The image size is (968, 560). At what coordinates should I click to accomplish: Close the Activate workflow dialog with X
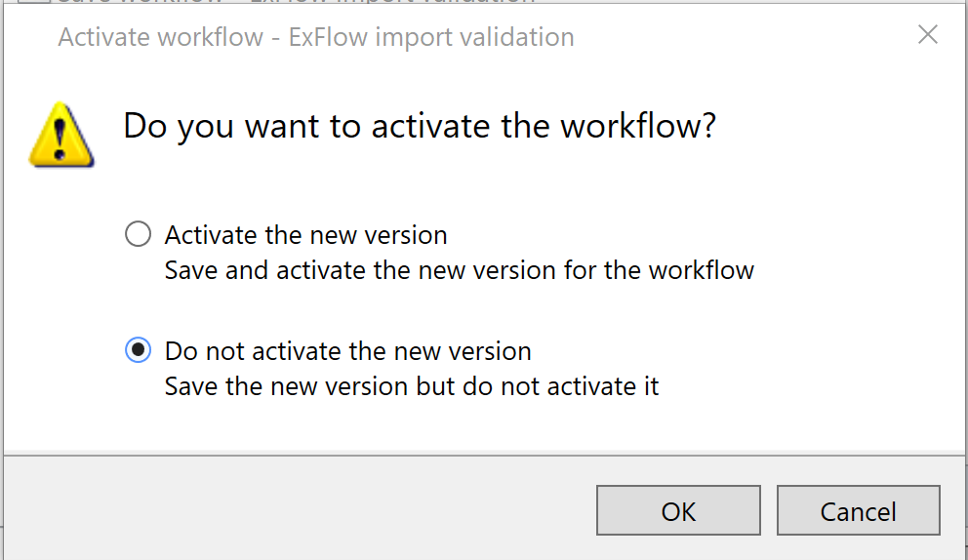pyautogui.click(x=927, y=34)
